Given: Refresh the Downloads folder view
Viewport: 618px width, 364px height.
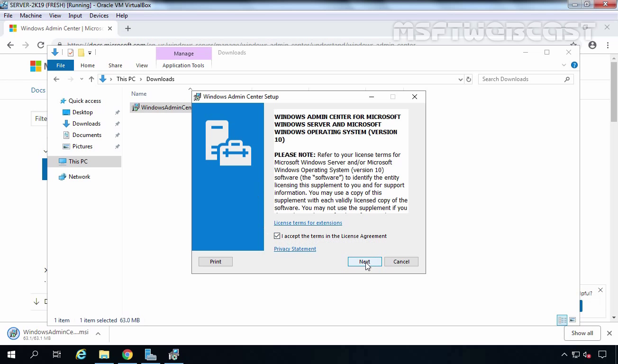Looking at the screenshot, I should [469, 80].
